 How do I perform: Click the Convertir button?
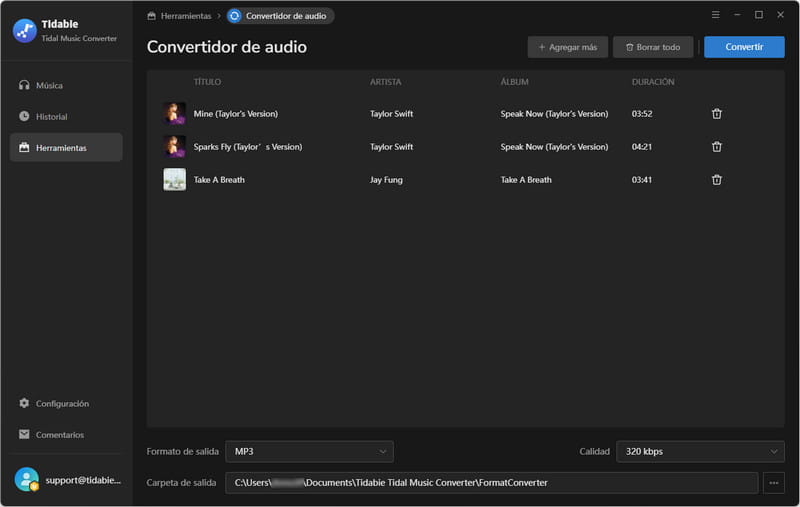744,47
